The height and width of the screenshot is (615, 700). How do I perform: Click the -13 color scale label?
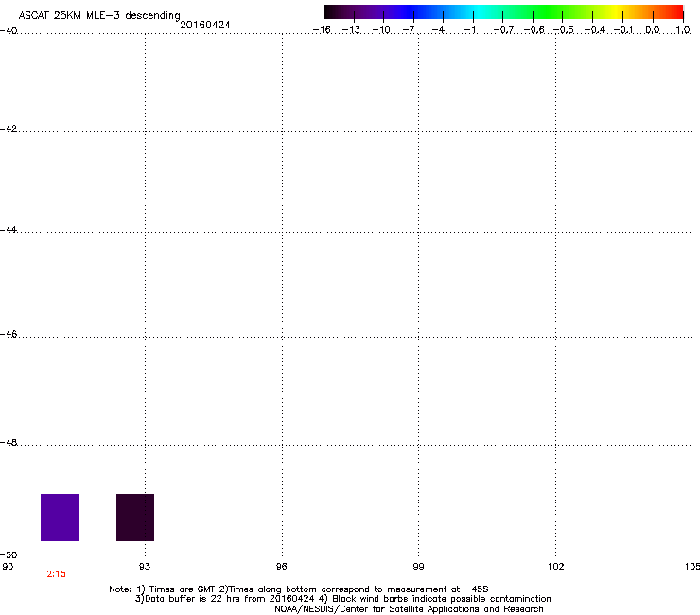pyautogui.click(x=351, y=30)
